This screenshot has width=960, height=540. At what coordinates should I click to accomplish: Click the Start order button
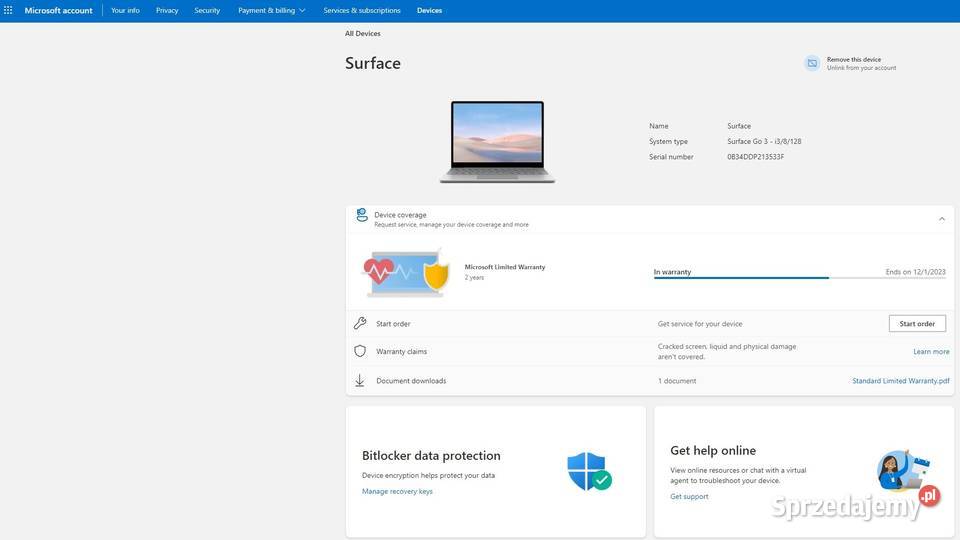tap(917, 323)
